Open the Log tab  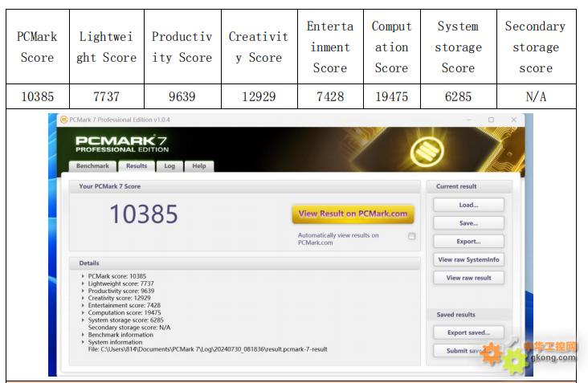169,166
